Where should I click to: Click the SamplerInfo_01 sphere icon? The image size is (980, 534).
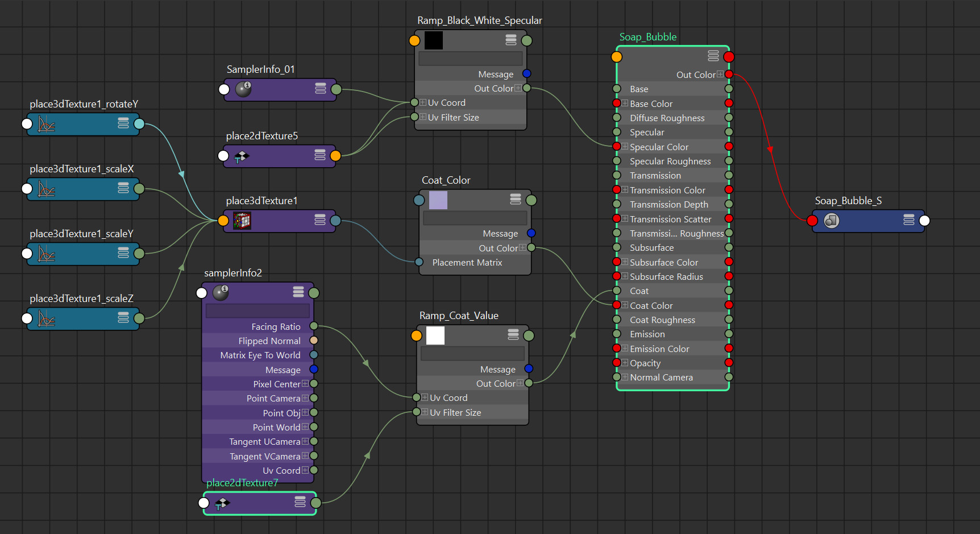click(243, 89)
